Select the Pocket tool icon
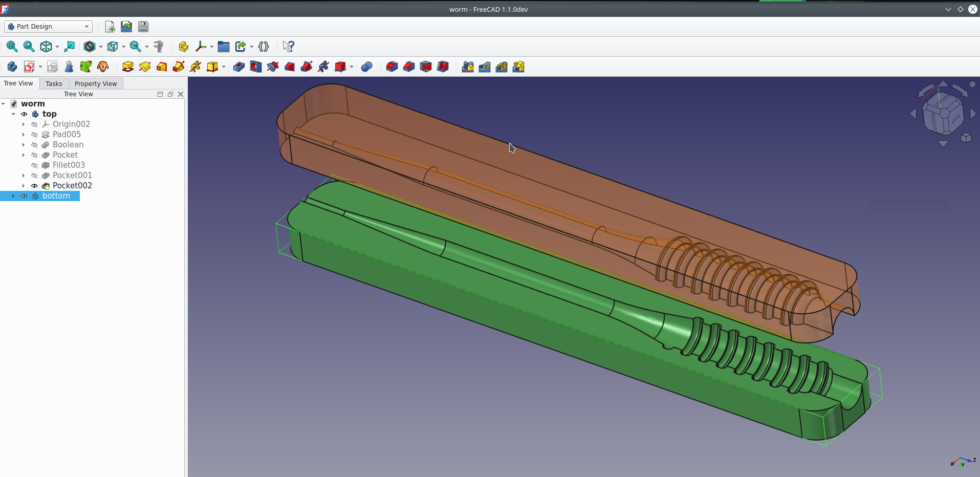Image resolution: width=980 pixels, height=477 pixels. click(239, 67)
